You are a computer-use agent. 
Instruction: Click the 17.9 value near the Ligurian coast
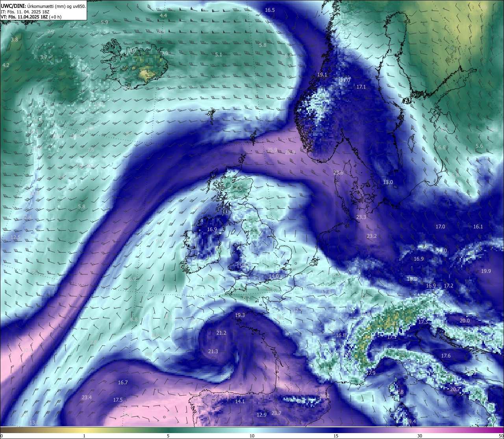coord(371,373)
